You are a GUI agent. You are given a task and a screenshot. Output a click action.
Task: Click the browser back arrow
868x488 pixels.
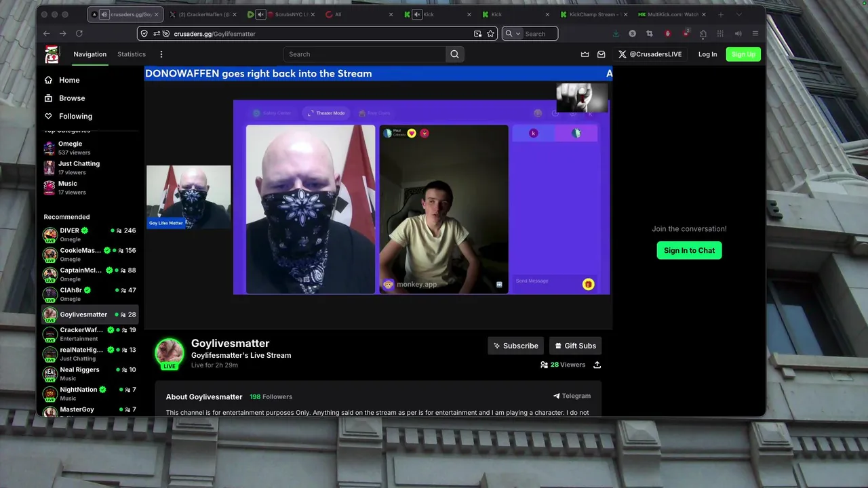[x=46, y=33]
